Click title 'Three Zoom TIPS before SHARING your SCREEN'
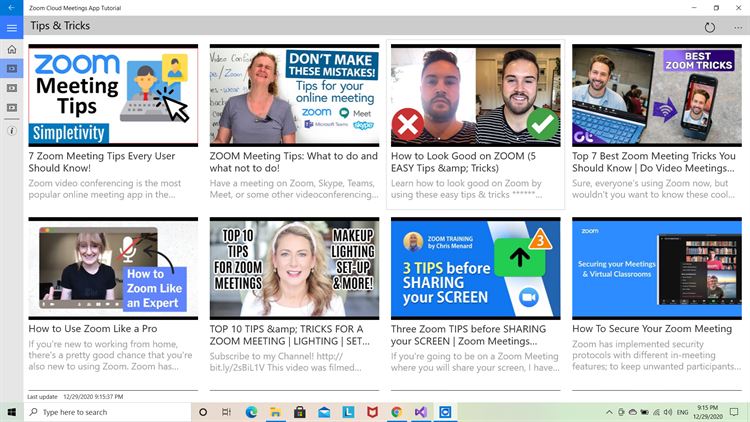This screenshot has height=422, width=750. pyautogui.click(x=468, y=335)
